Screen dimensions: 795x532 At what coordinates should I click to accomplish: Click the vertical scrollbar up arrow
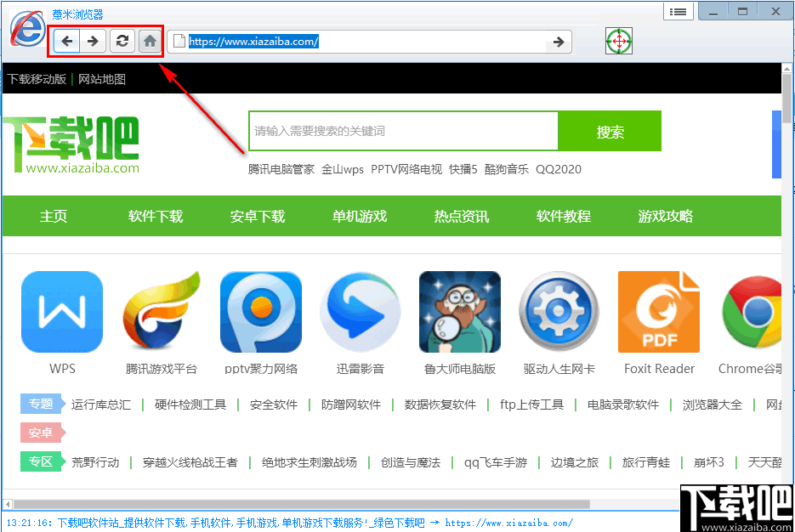[786, 68]
